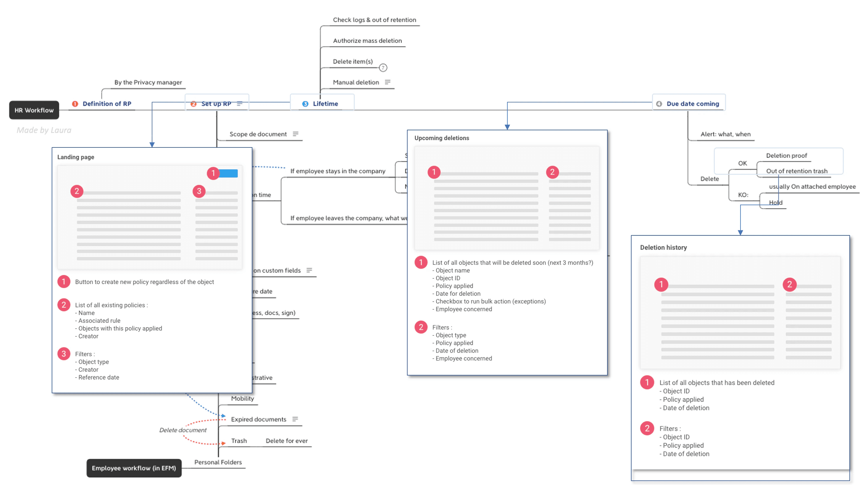Select the Lifetime topic node
The width and height of the screenshot is (868, 485).
pos(325,104)
